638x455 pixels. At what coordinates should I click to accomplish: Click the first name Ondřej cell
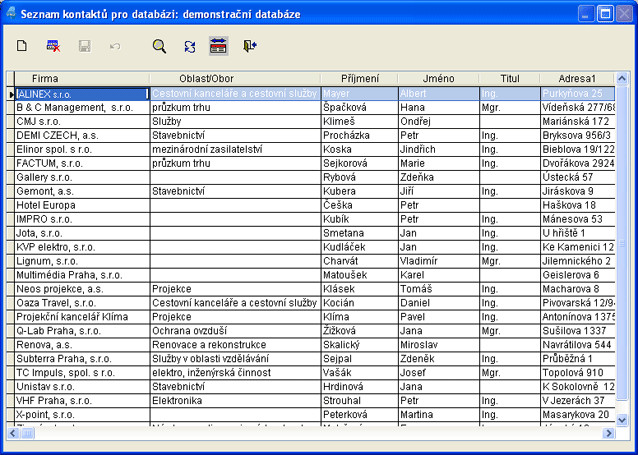click(439, 121)
